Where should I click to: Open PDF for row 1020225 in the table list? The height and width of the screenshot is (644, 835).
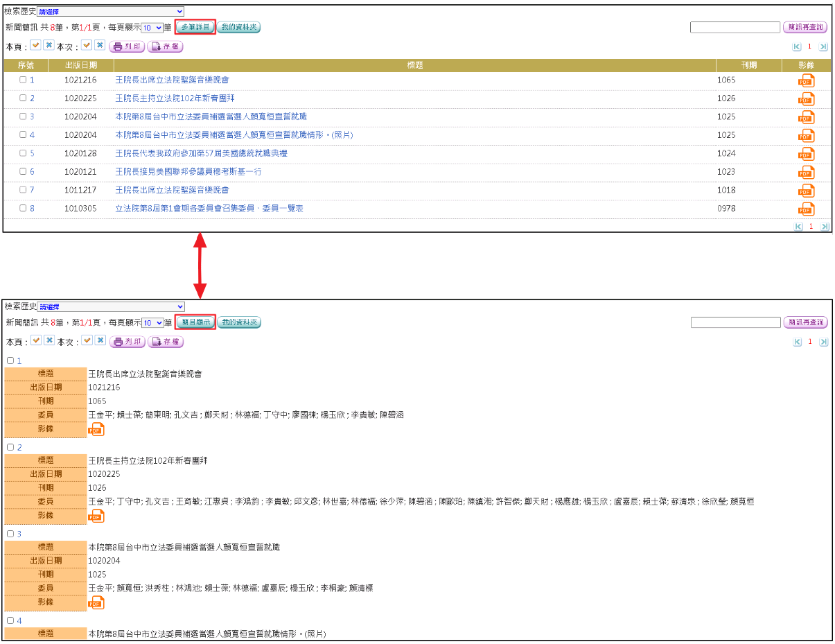point(805,99)
